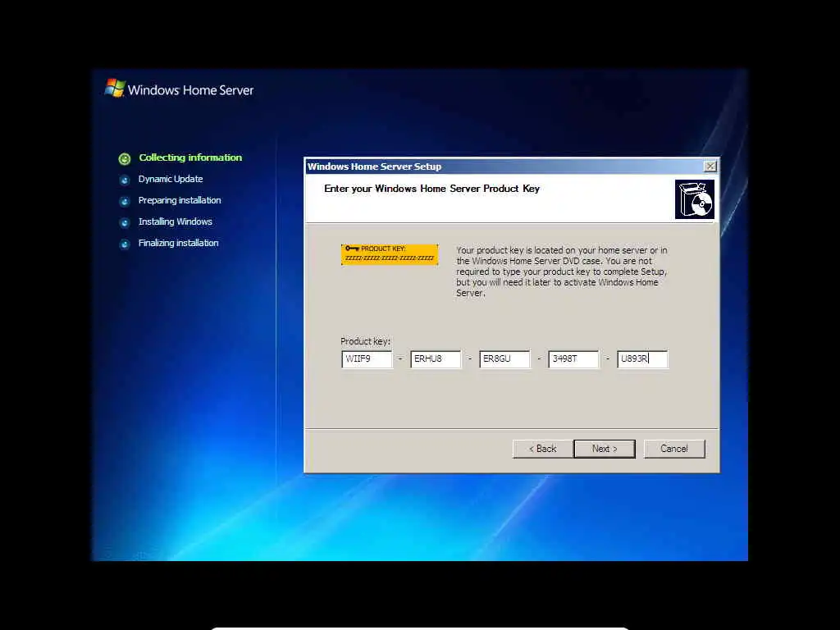Viewport: 840px width, 630px height.
Task: Click the Next > button
Action: [x=605, y=449]
